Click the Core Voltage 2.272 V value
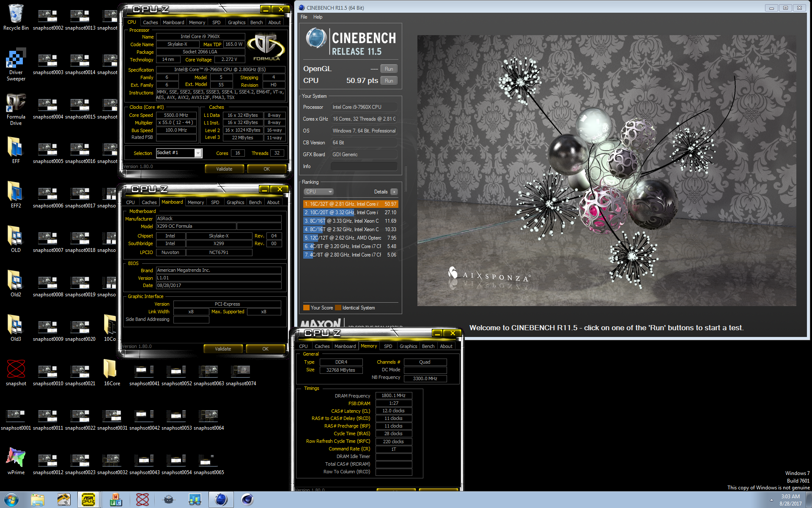 click(229, 60)
